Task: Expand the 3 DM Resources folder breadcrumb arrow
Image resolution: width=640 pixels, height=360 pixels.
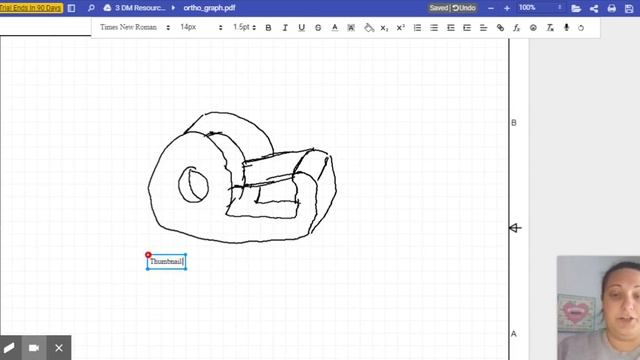Action: click(173, 8)
